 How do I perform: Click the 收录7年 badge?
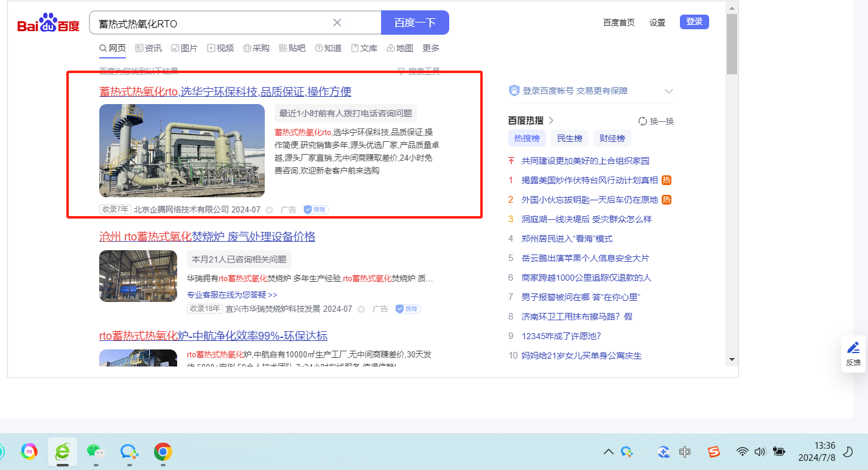pos(116,209)
